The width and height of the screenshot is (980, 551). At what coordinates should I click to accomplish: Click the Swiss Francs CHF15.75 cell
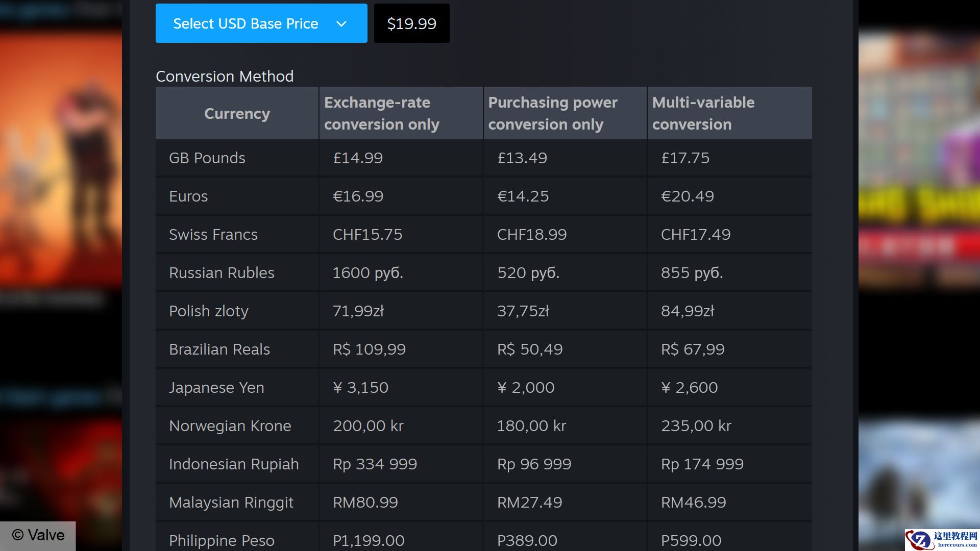(x=367, y=235)
